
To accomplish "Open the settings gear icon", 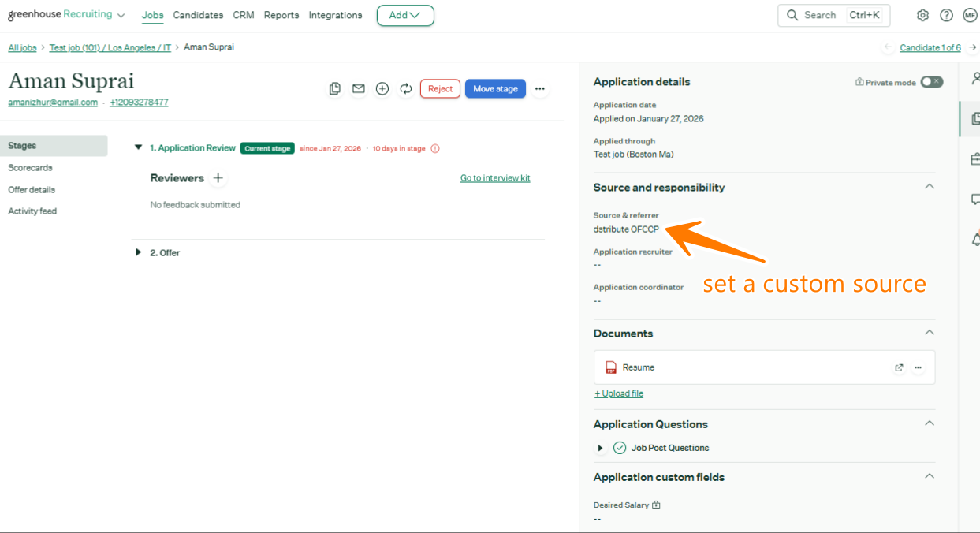I will [922, 15].
